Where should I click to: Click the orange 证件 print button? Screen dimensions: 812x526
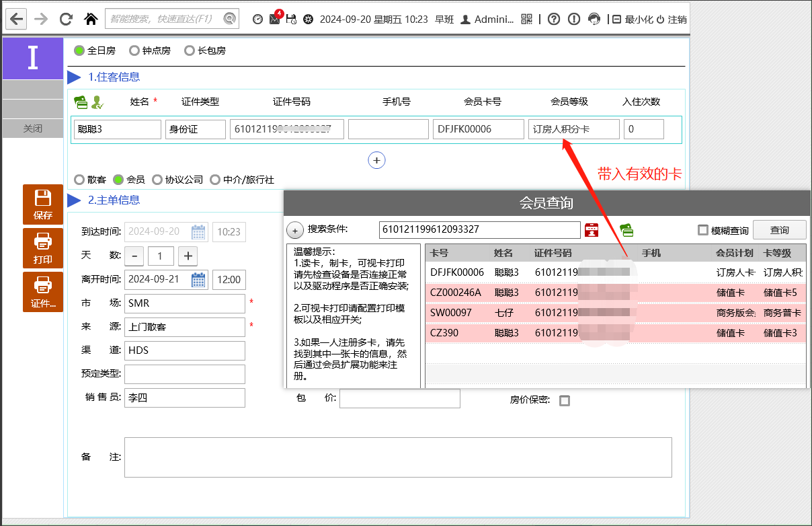pos(43,292)
